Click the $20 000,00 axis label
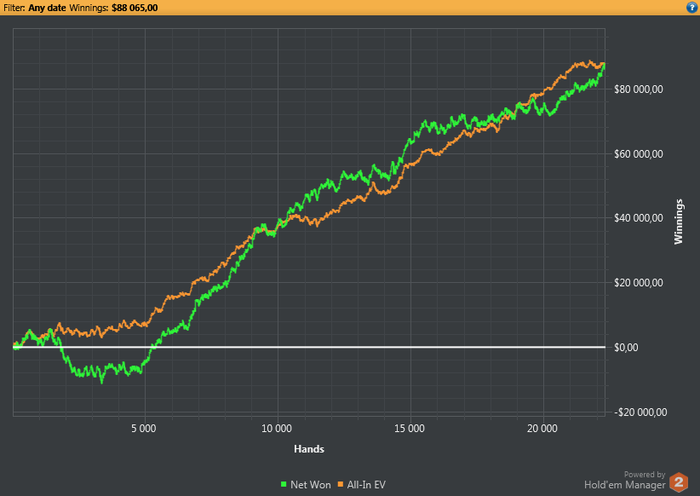Image resolution: width=700 pixels, height=496 pixels. [638, 283]
